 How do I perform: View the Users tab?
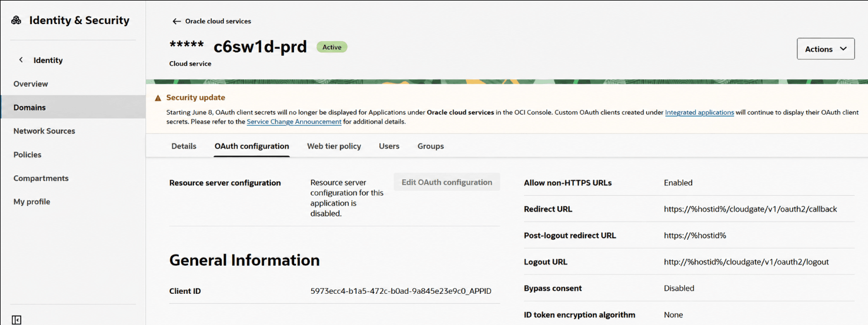click(389, 146)
